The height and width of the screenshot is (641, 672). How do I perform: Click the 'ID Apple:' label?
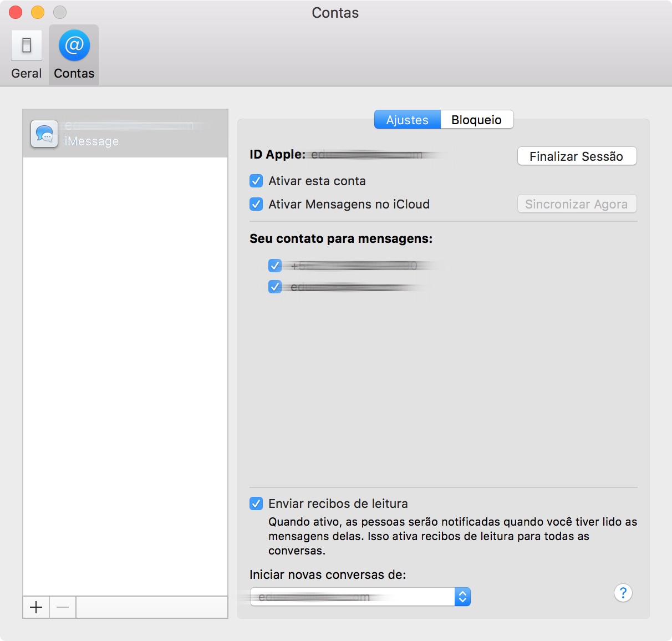tap(277, 154)
